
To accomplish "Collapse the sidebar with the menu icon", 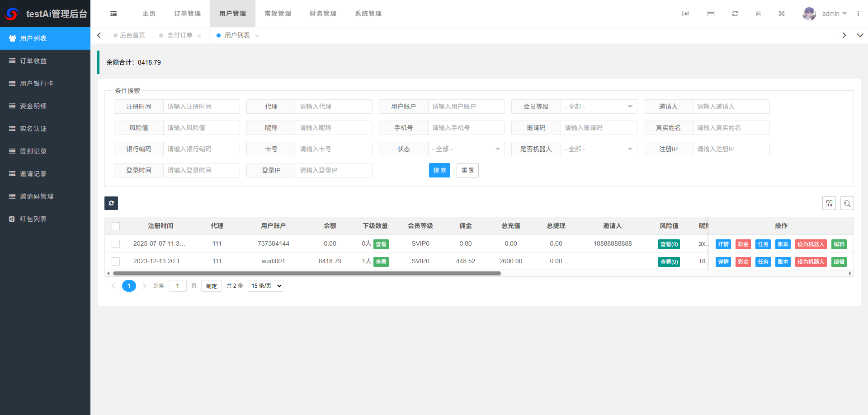I will tap(113, 14).
